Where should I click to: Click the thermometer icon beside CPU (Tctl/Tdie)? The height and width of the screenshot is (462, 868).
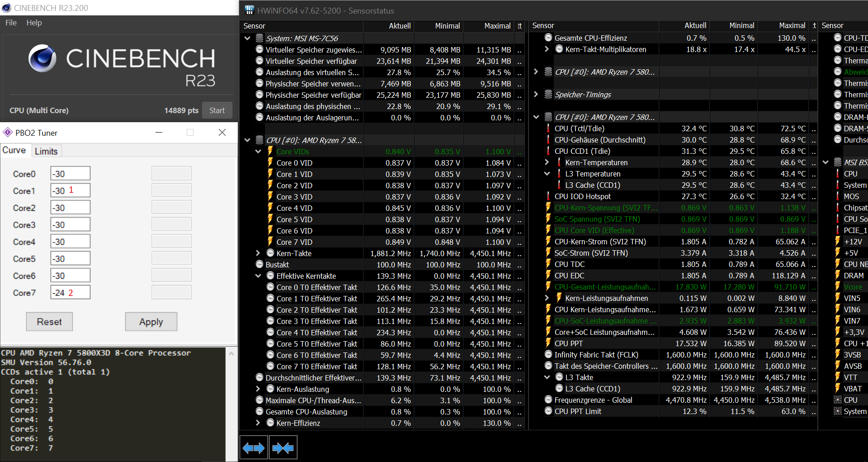point(548,129)
